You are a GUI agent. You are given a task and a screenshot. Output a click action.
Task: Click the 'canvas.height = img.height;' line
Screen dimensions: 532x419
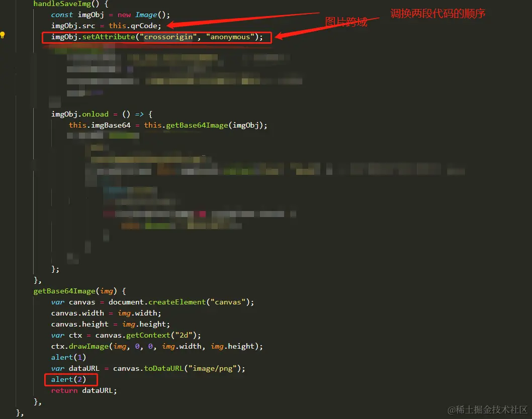110,325
